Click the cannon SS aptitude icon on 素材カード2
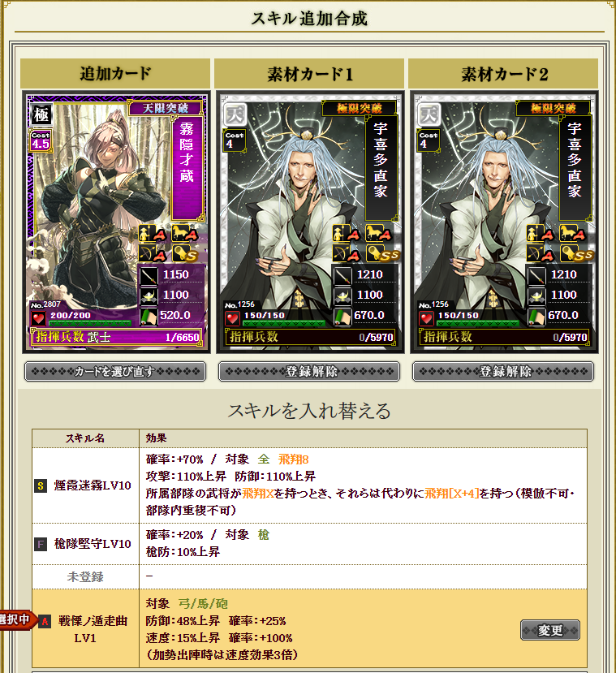 577,255
